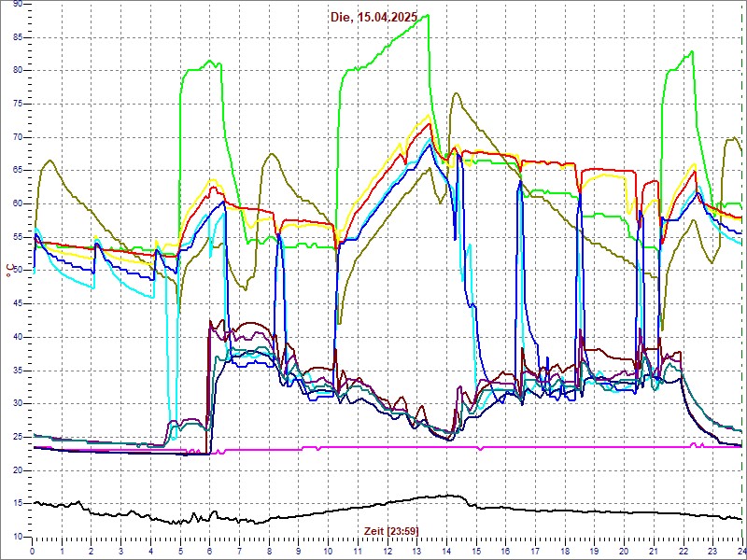Select hour 13 on the time axis
747x560 pixels.
[x=416, y=551]
